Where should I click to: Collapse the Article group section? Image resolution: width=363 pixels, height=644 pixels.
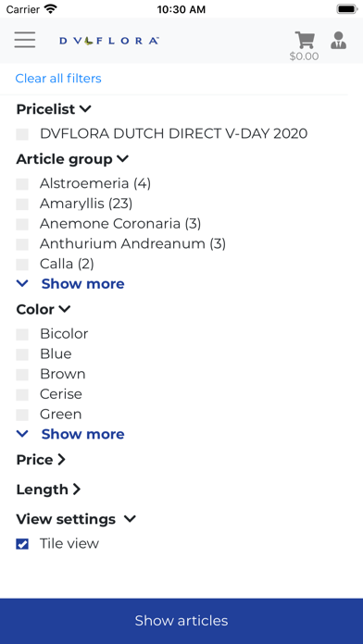click(x=122, y=158)
